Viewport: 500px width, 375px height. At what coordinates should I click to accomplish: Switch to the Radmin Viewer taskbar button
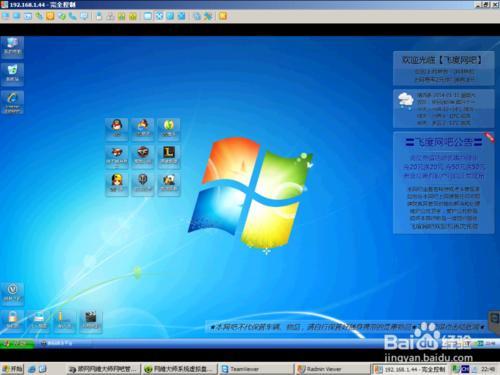click(332, 369)
